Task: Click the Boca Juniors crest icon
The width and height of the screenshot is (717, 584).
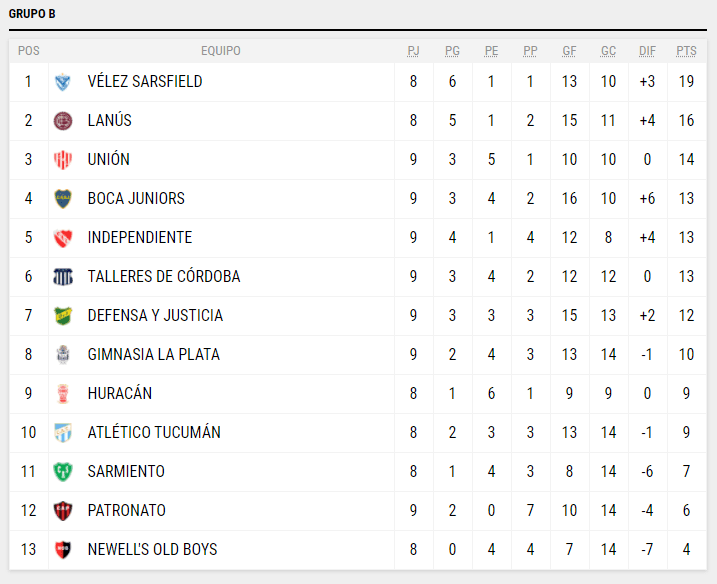Action: click(x=63, y=199)
